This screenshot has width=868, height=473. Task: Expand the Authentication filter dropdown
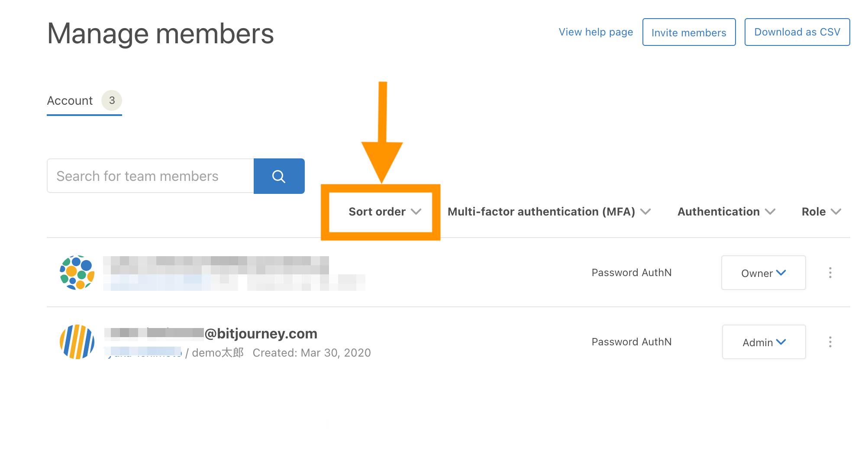point(726,212)
